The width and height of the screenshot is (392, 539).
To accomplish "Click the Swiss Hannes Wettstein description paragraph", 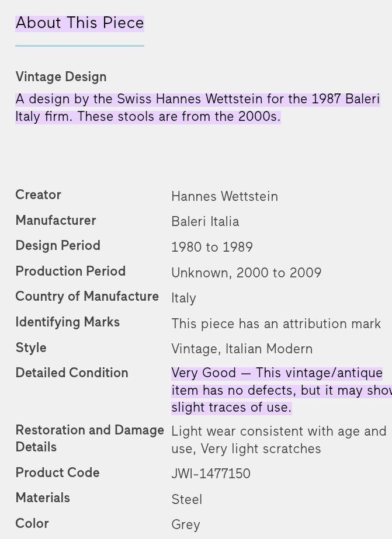I will (197, 107).
